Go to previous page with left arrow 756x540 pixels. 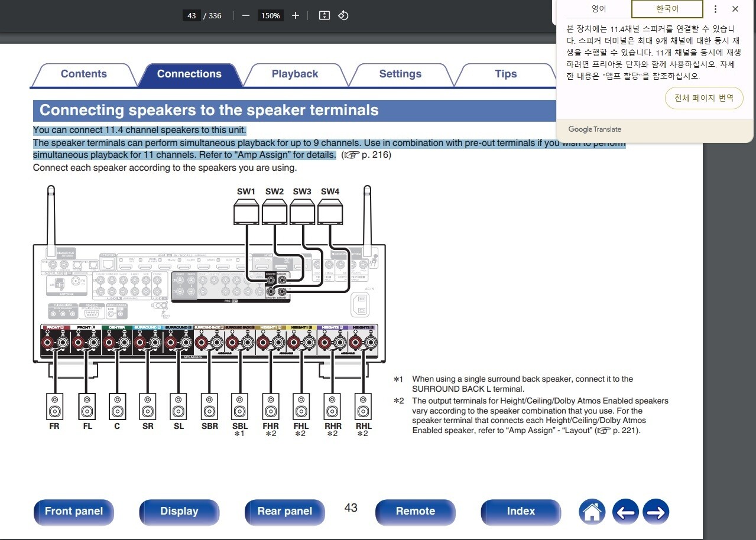tap(625, 512)
